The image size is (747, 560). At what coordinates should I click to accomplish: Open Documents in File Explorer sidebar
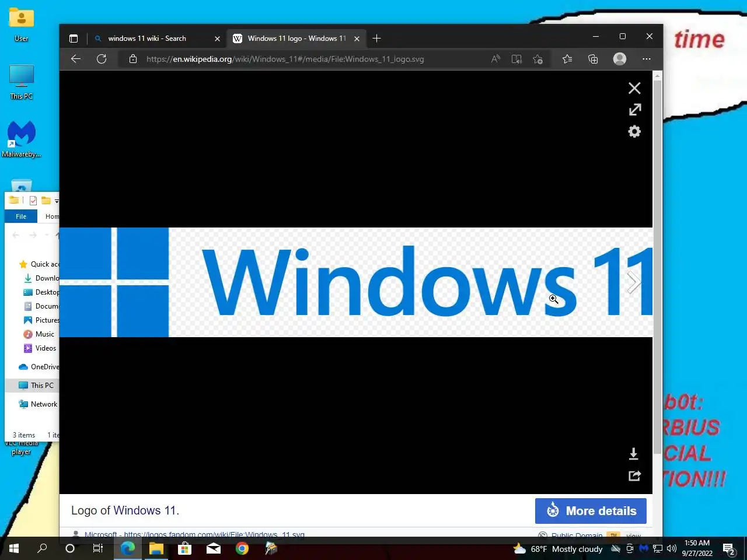41,306
